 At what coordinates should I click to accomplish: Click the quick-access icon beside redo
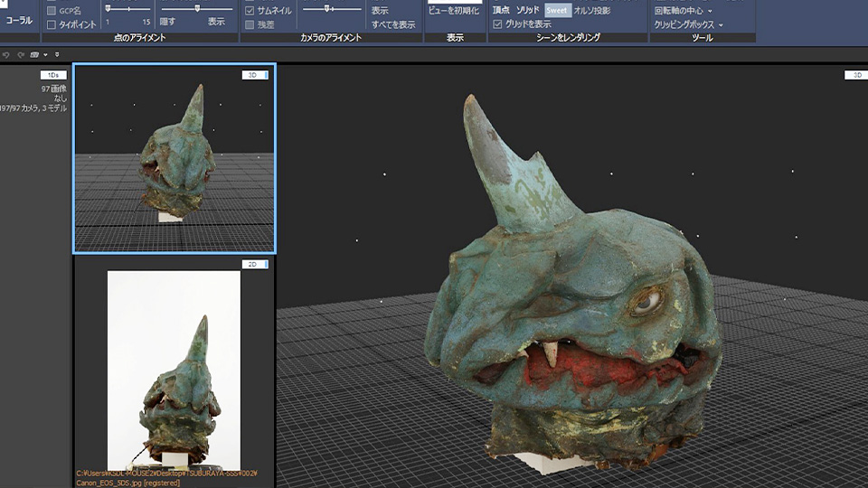34,54
